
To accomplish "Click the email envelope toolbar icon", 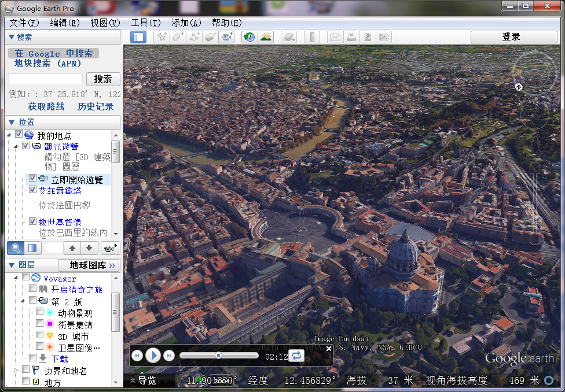I will point(335,37).
